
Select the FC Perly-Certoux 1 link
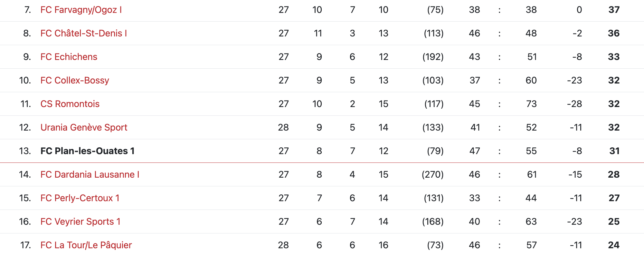coord(80,198)
